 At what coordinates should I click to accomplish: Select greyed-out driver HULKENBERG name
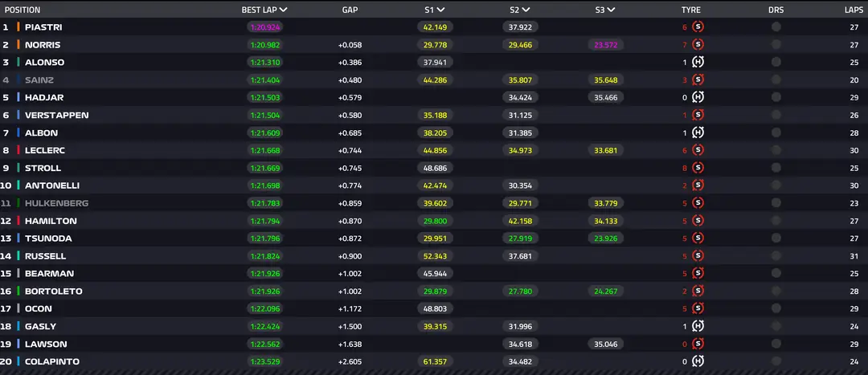56,203
